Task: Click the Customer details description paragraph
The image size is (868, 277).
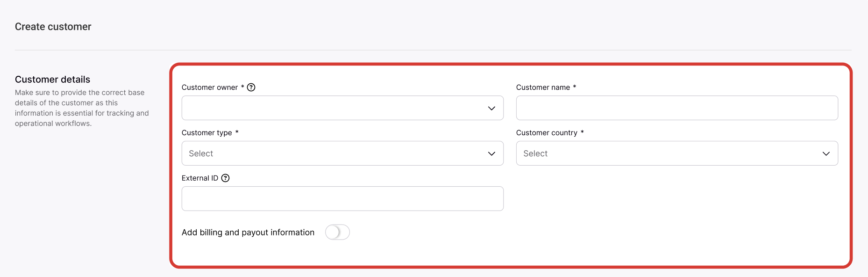Action: pos(82,108)
